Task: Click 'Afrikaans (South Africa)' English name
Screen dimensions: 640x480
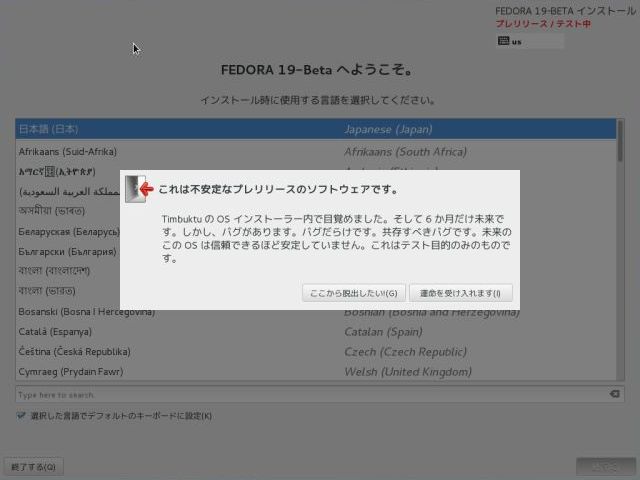Action: 405,152
